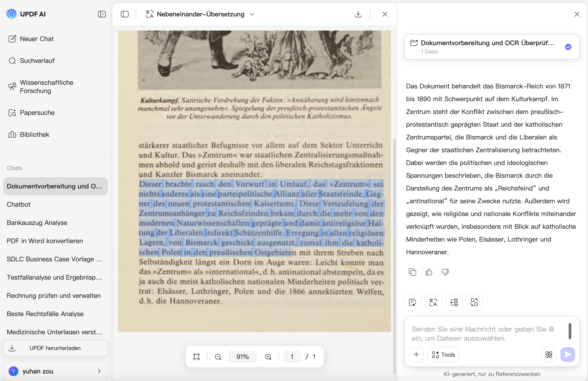Zoom in the document
The image size is (588, 381).
click(x=268, y=357)
